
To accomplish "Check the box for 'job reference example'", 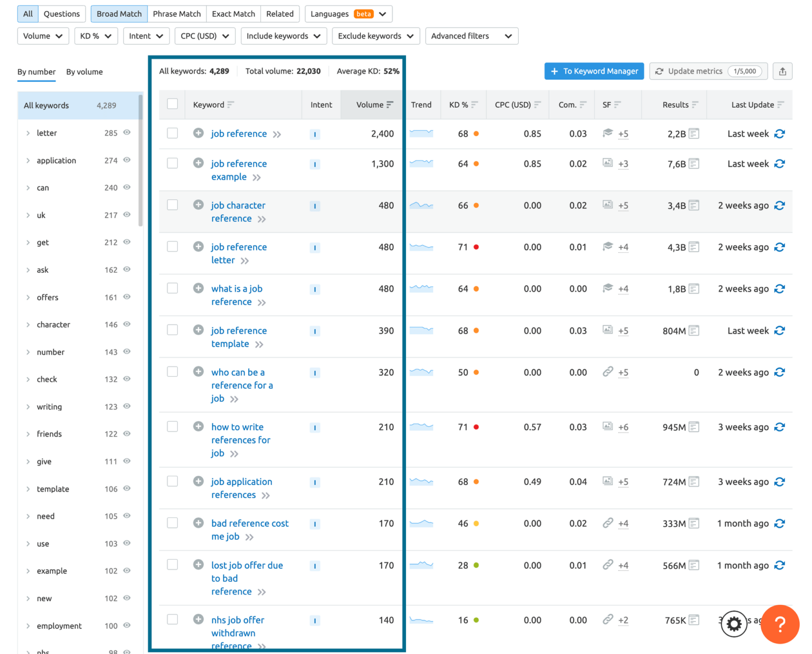I will tap(173, 163).
